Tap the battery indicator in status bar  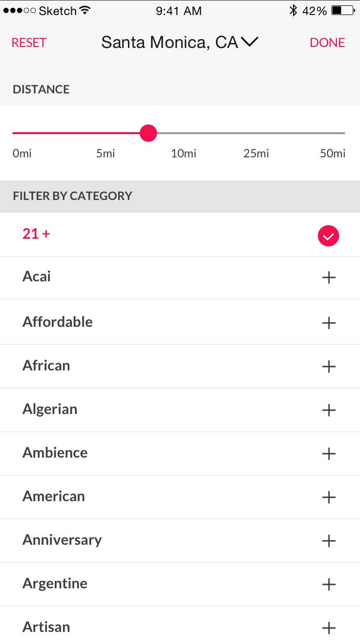pos(343,11)
